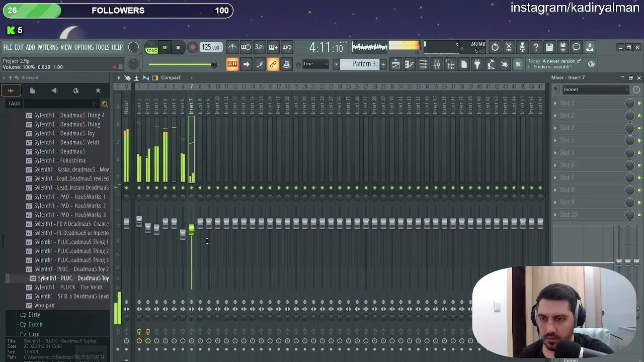The width and height of the screenshot is (644, 362).
Task: Expand the Slot 5 effect menu arrow
Action: tap(555, 153)
